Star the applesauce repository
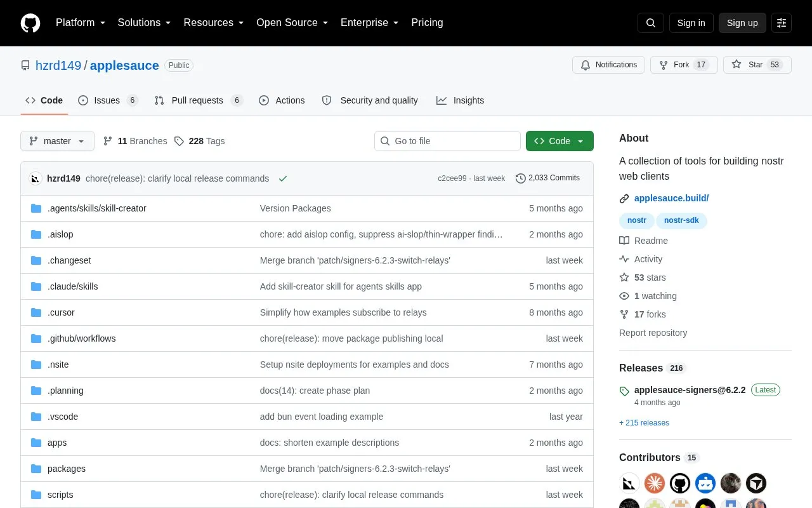This screenshot has width=812, height=508. click(x=757, y=65)
